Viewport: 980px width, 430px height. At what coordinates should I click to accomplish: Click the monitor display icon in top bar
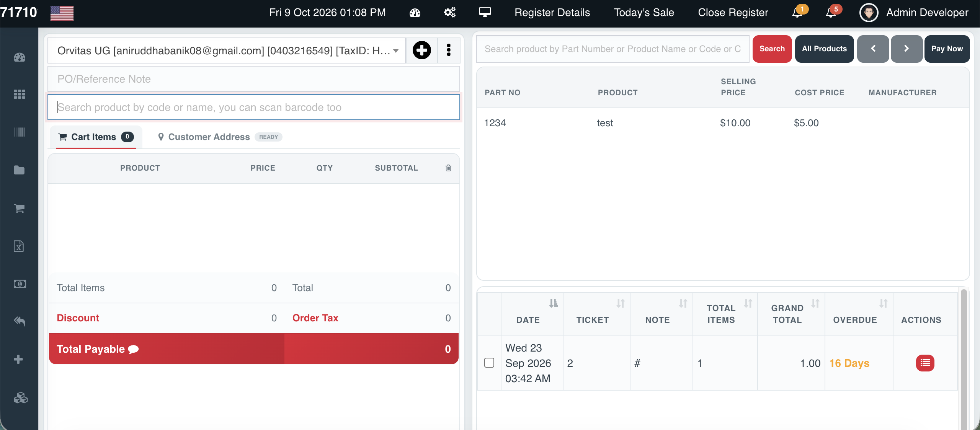pyautogui.click(x=485, y=12)
